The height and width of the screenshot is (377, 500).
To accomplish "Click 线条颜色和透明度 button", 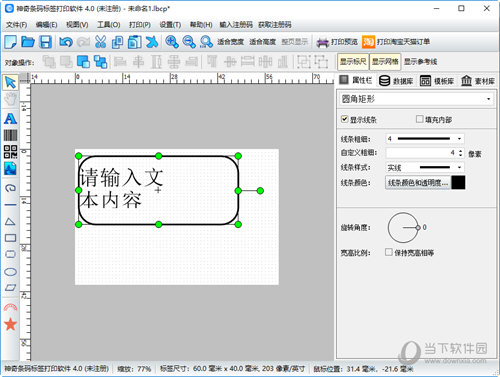I will [x=418, y=183].
